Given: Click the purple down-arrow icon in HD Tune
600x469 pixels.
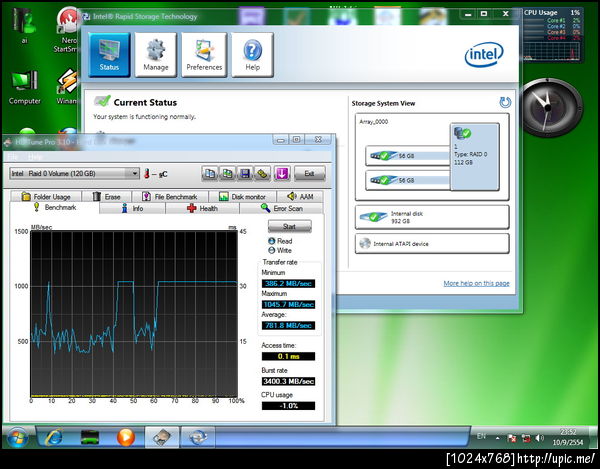Looking at the screenshot, I should tap(282, 174).
